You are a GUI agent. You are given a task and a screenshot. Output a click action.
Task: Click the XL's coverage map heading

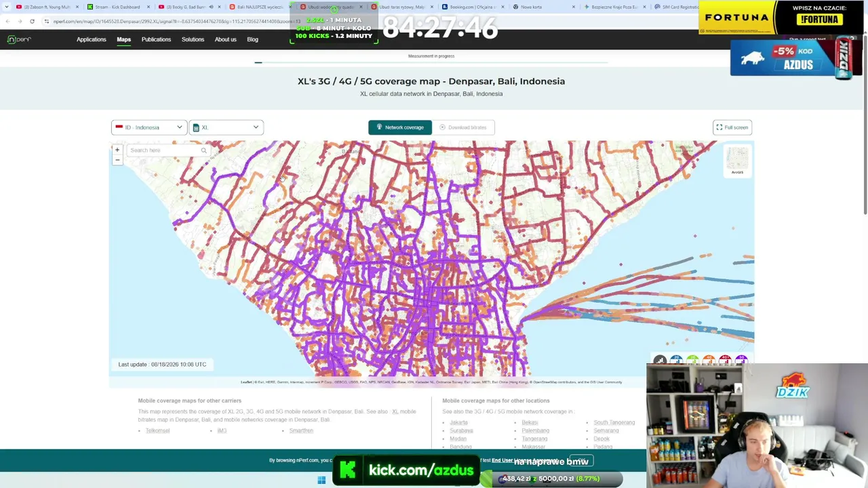[431, 81]
